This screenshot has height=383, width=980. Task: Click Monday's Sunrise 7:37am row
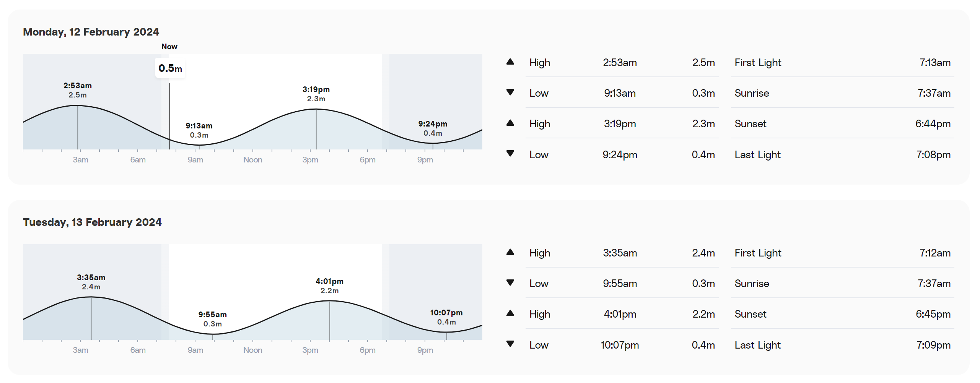point(842,93)
